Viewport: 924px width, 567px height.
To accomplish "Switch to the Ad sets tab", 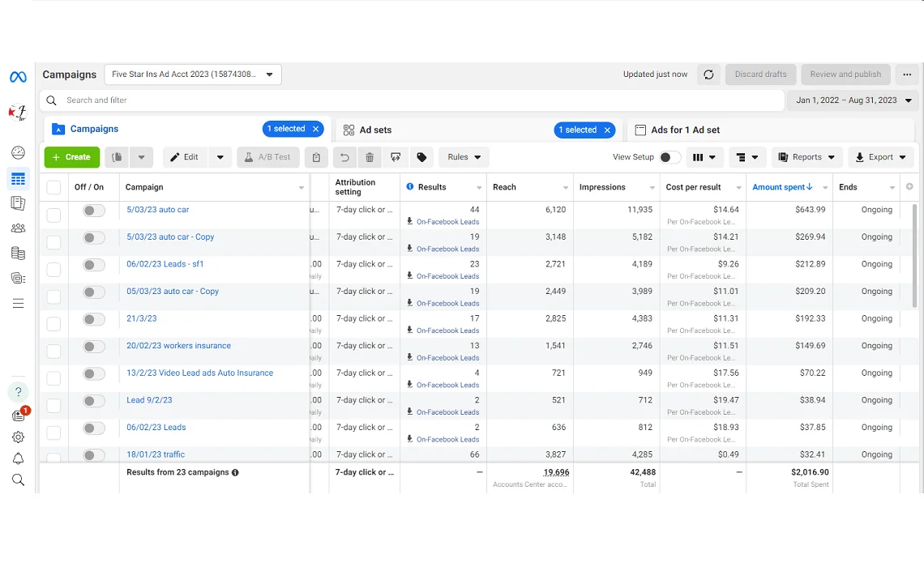I will pyautogui.click(x=375, y=130).
